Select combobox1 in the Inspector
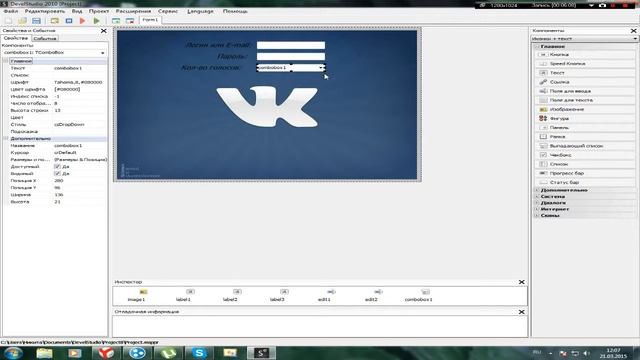This screenshot has height=360, width=640. pos(418,296)
